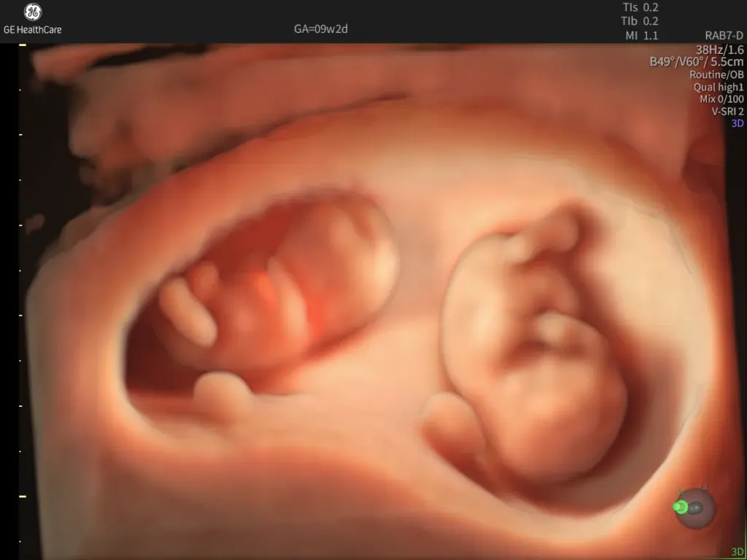Click the 38Hz/1.6 frame rate value
Image resolution: width=747 pixels, height=560 pixels.
pyautogui.click(x=719, y=50)
